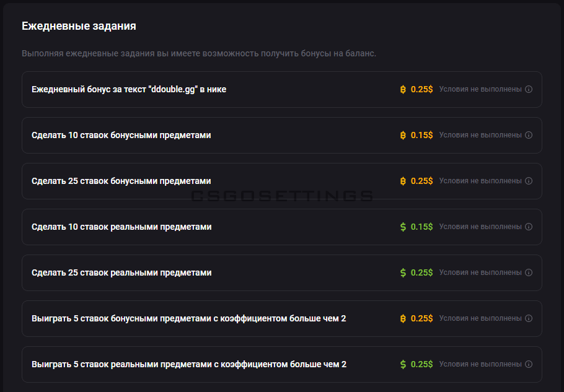Screen dimensions: 564x392
Task: Click info icon for ddouble.gg nickname bonus
Action: (529, 89)
